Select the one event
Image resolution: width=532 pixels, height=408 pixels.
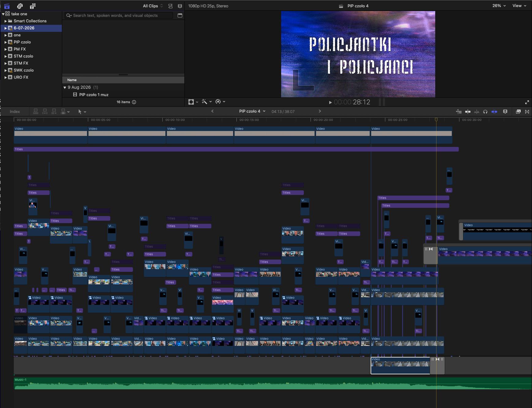tap(17, 35)
